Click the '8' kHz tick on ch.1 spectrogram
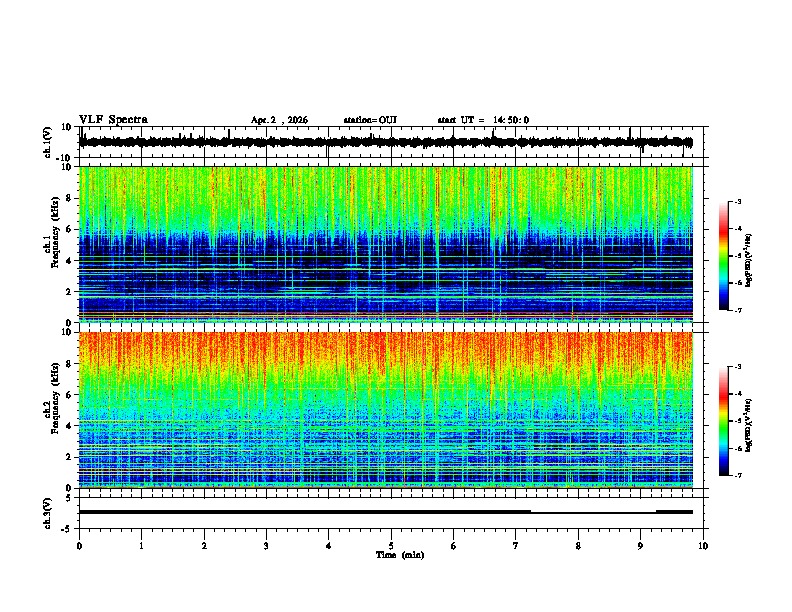 pyautogui.click(x=69, y=198)
